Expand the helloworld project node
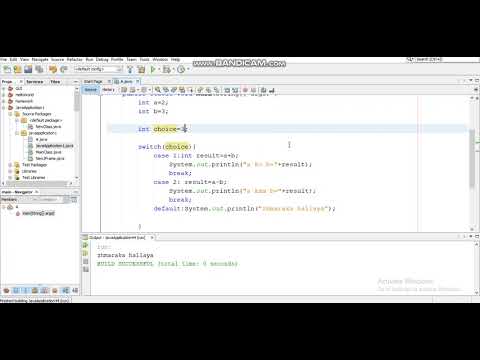 pos(4,95)
